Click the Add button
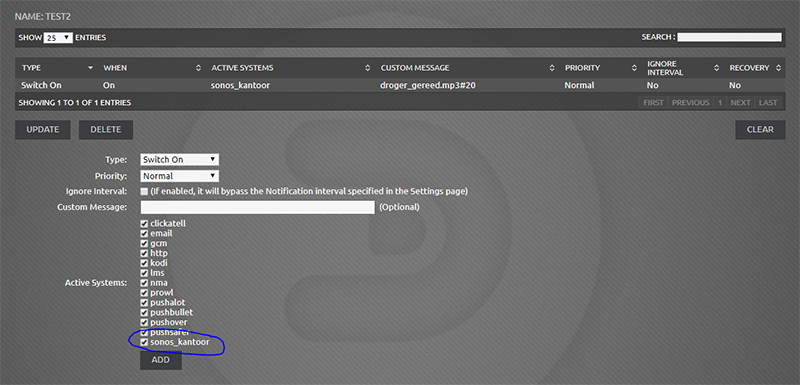This screenshot has height=385, width=800. (x=161, y=360)
